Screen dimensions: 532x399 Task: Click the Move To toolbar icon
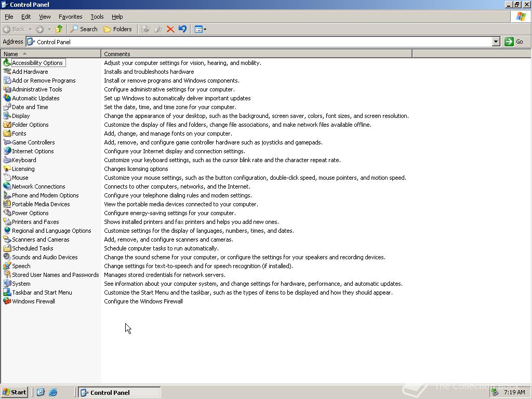tap(145, 29)
